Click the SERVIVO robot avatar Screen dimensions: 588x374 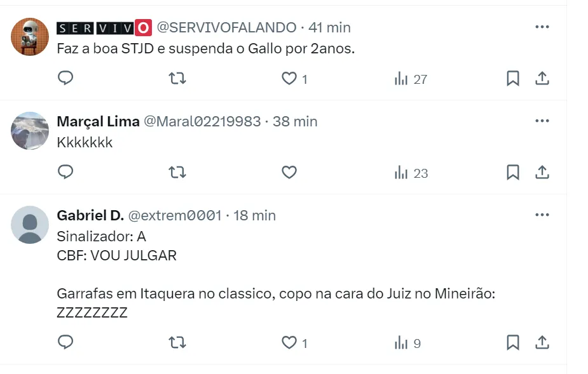[x=30, y=37]
